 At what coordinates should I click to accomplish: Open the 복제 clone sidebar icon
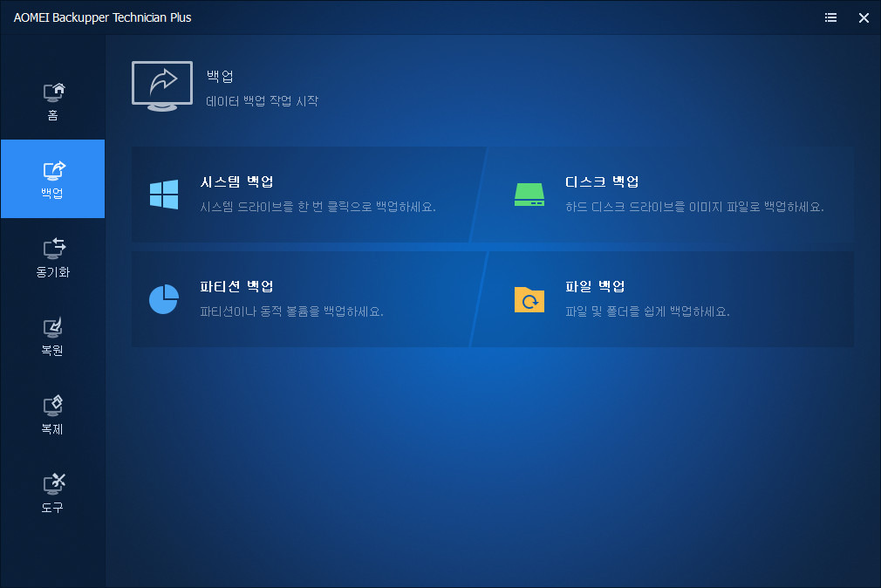(53, 406)
